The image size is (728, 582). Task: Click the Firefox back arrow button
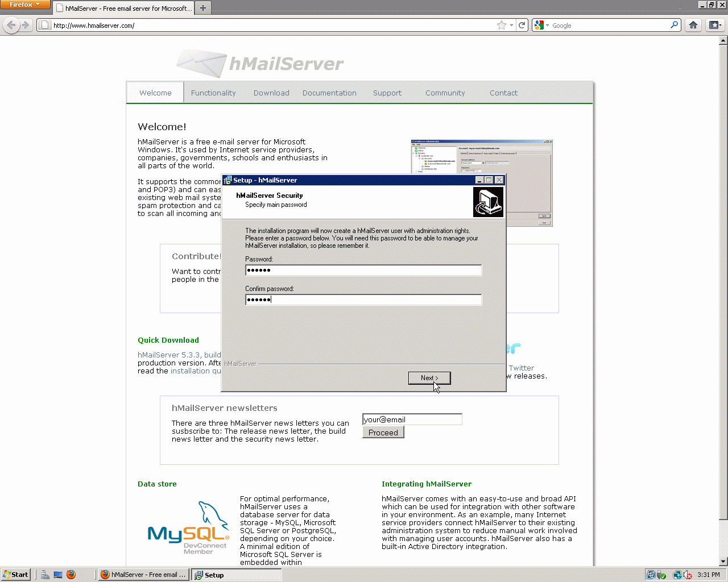click(x=11, y=25)
